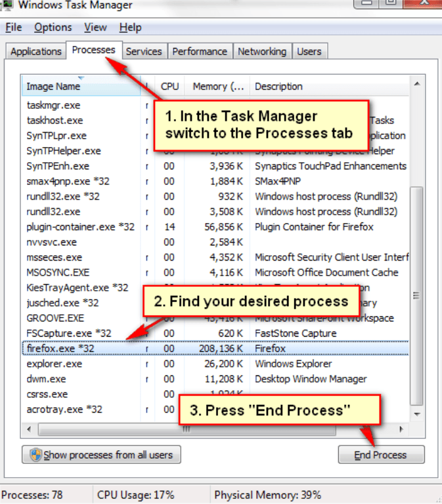Switch to the Performance tab
Viewport: 442px width, 504px height.
[x=200, y=51]
